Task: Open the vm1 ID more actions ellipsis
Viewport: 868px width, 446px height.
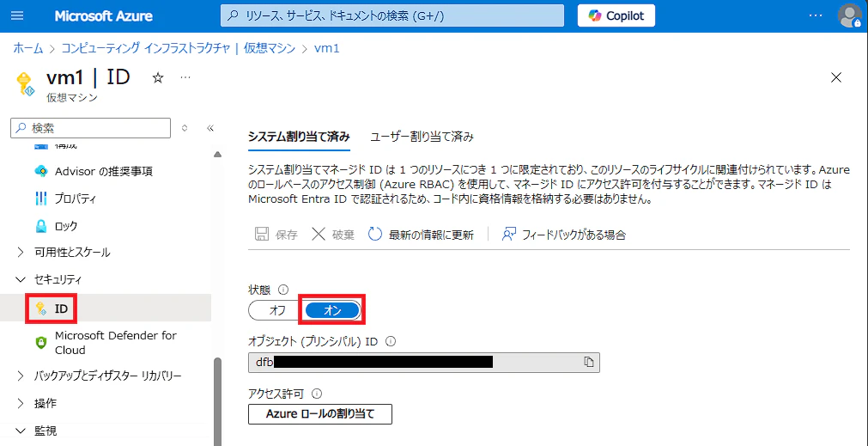Action: click(185, 78)
